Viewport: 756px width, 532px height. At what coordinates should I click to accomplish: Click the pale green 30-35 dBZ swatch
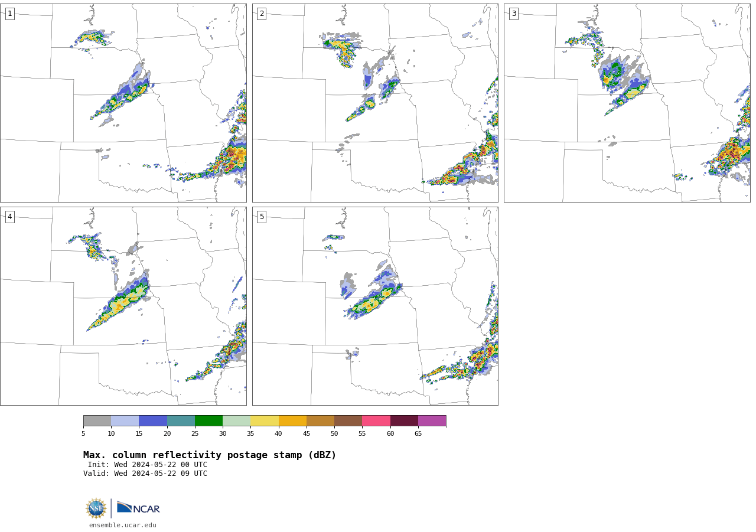tap(237, 420)
